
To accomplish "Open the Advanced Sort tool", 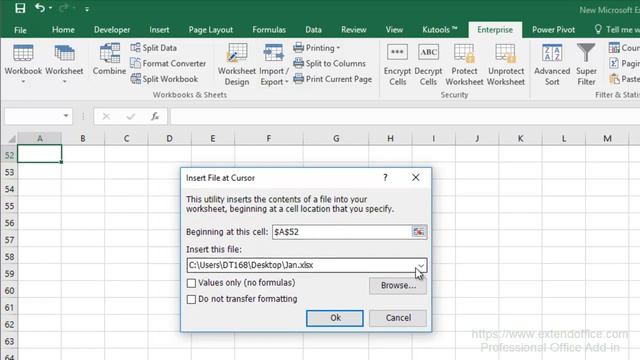I will pos(552,65).
